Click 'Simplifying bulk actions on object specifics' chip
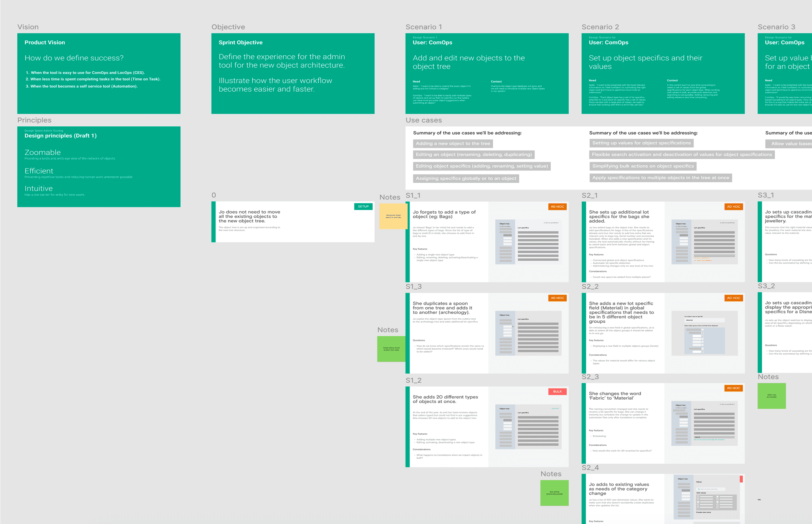Screen dimensions: 812x524 point(643,166)
